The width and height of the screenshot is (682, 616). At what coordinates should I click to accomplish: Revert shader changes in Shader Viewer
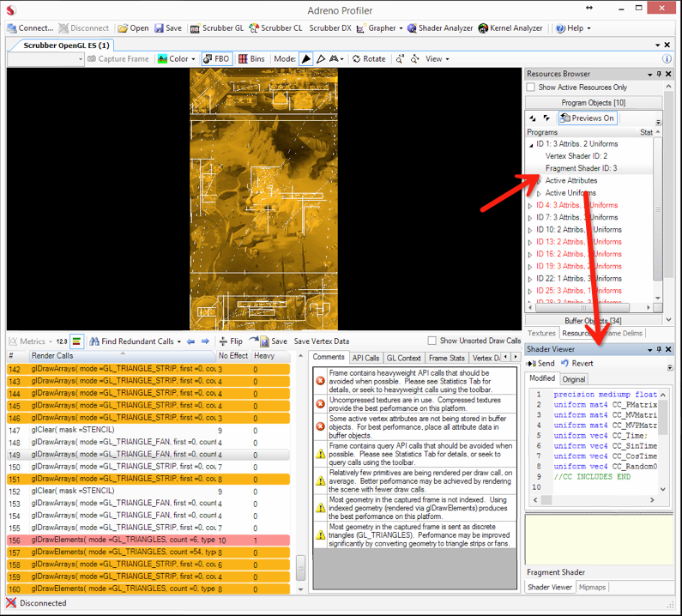click(x=576, y=364)
